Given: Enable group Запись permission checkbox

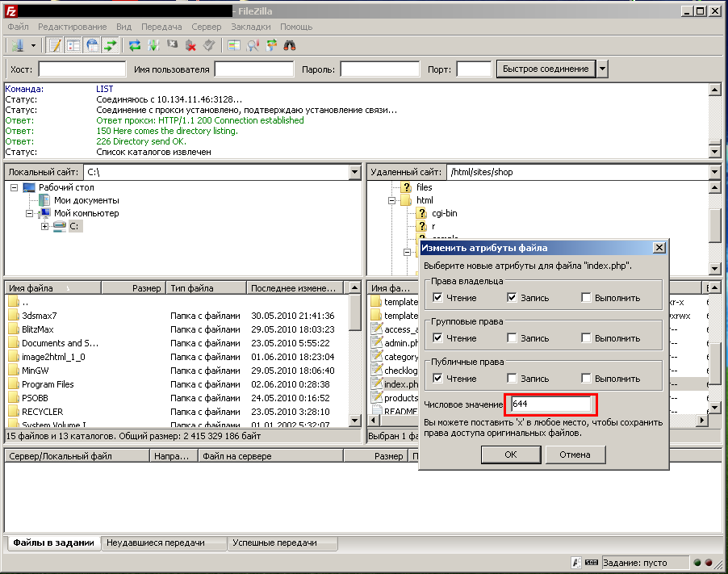Looking at the screenshot, I should click(512, 338).
